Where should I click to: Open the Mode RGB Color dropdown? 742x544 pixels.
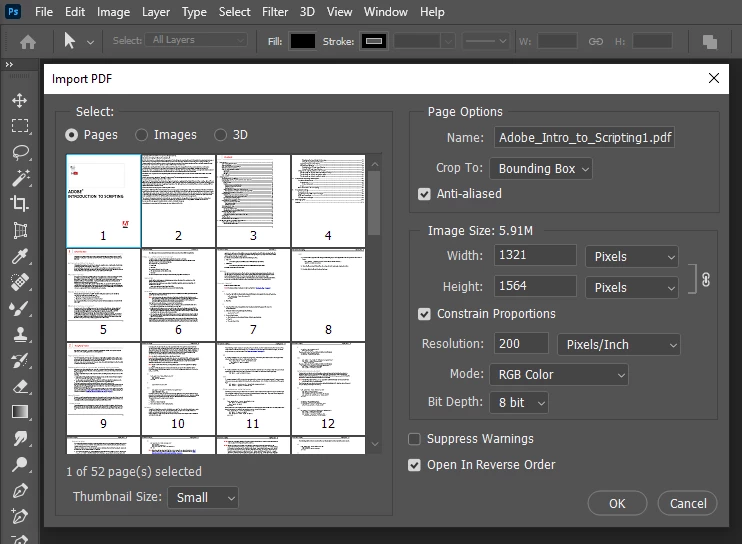click(x=559, y=375)
